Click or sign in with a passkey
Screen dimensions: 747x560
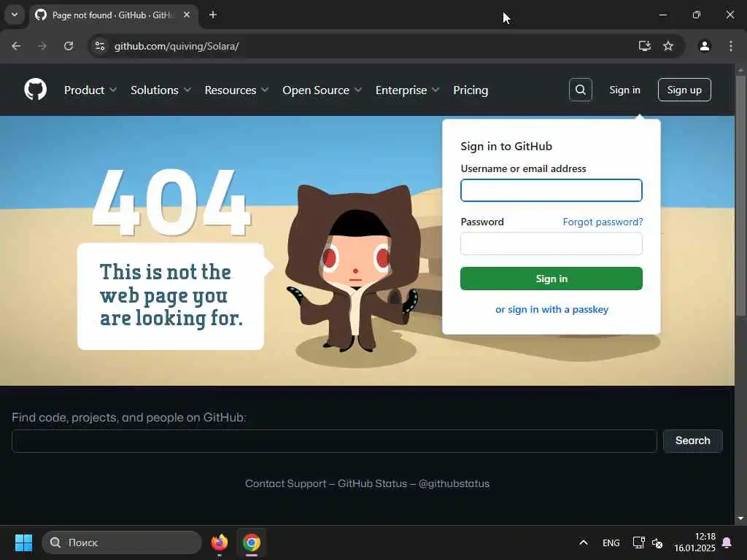pos(551,309)
